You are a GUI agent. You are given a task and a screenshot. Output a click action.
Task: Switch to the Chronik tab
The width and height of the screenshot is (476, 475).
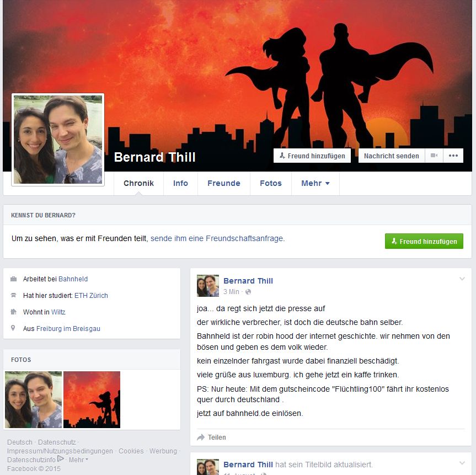(138, 183)
